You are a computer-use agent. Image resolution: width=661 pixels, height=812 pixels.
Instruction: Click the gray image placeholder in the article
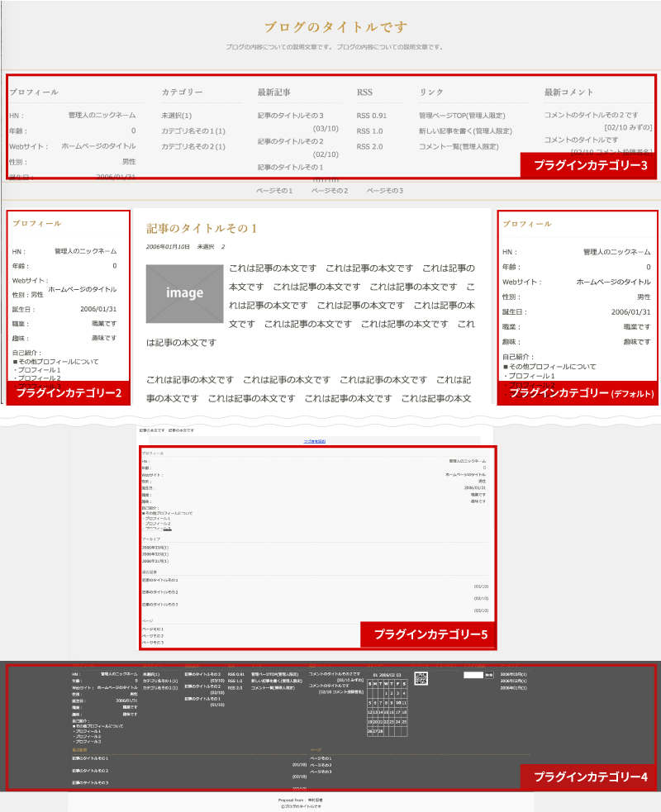pyautogui.click(x=184, y=293)
